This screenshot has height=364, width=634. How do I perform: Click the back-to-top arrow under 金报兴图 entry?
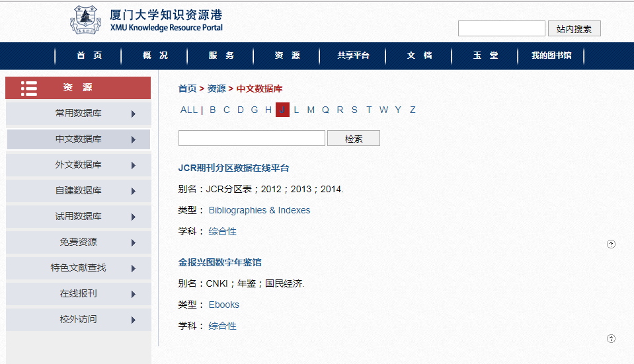point(611,339)
